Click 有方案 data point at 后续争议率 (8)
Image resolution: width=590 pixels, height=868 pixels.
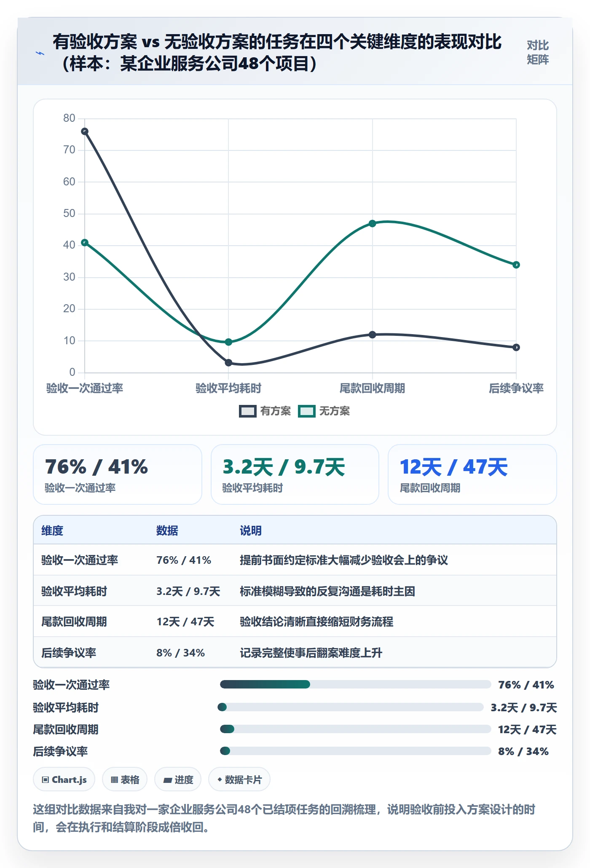(x=516, y=347)
